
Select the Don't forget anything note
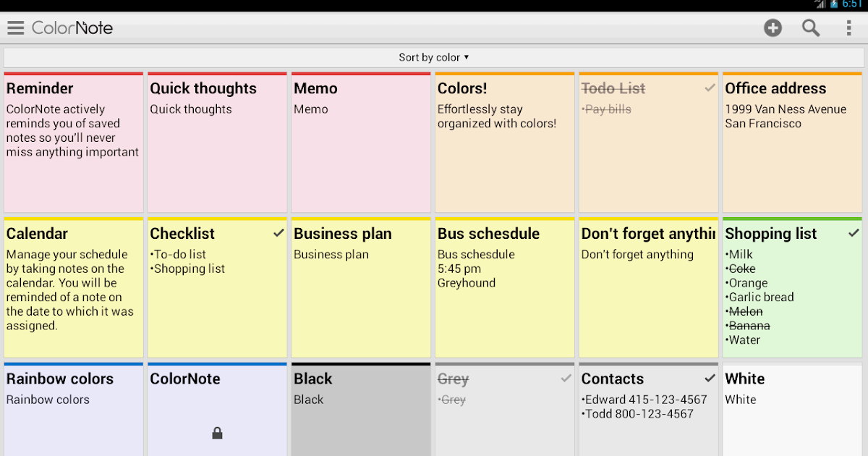pyautogui.click(x=647, y=286)
